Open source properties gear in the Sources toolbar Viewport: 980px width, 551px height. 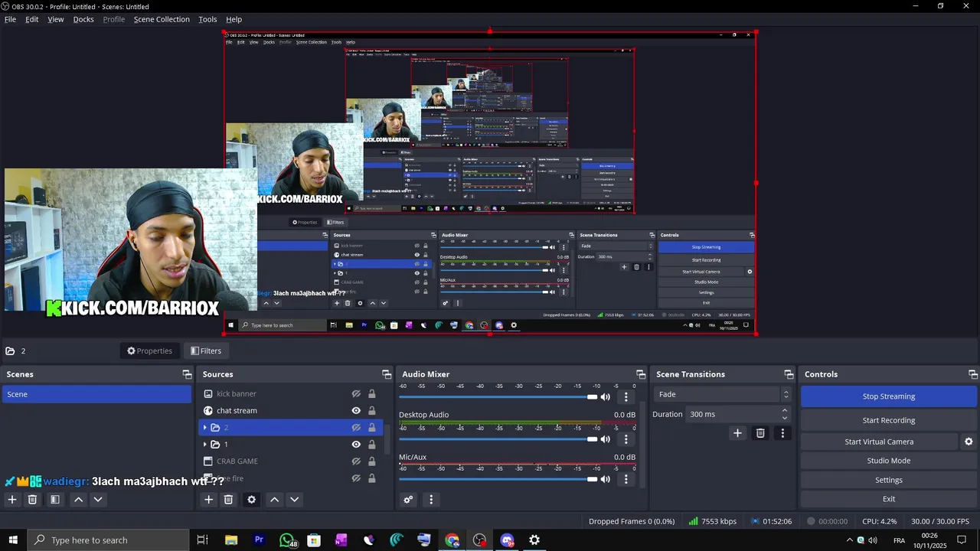click(x=251, y=500)
